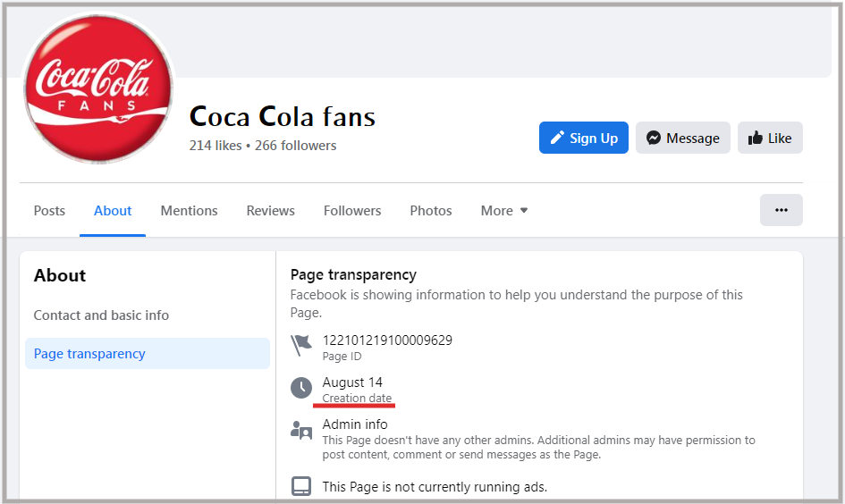Click the '214 likes' text
Viewport: 845px width, 504px height.
tap(215, 146)
